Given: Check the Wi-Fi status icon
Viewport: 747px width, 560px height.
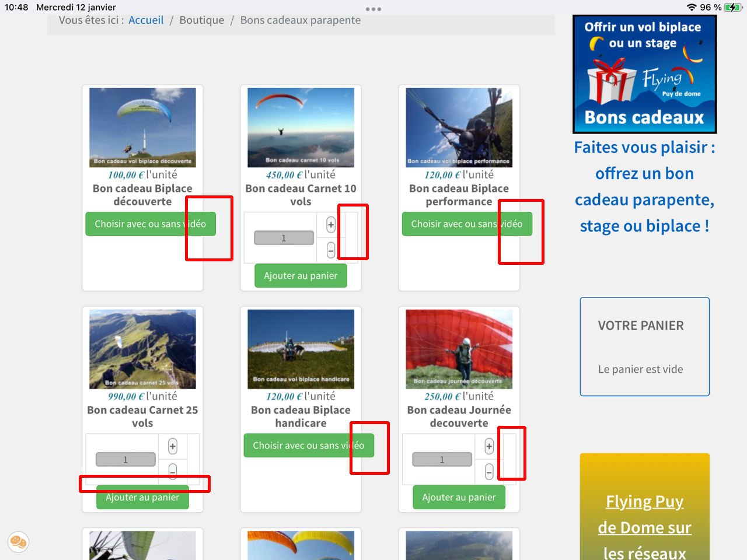Looking at the screenshot, I should (692, 7).
